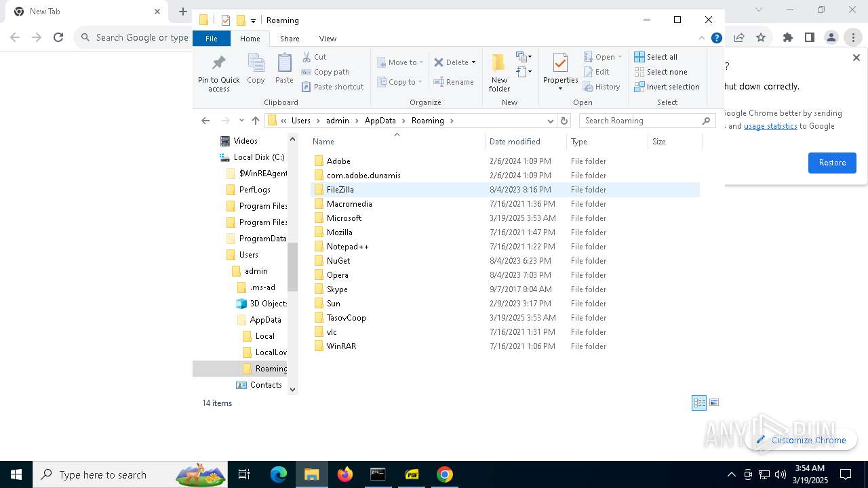Launch Firefox from the taskbar
This screenshot has height=488, width=868.
[344, 474]
